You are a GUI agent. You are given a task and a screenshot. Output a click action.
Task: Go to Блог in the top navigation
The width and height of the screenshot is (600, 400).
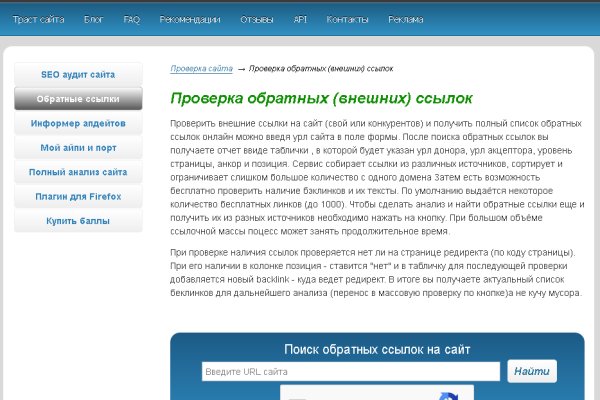[x=93, y=19]
